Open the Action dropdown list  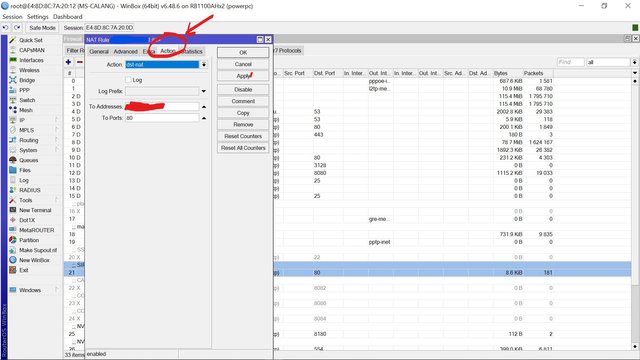tap(204, 64)
